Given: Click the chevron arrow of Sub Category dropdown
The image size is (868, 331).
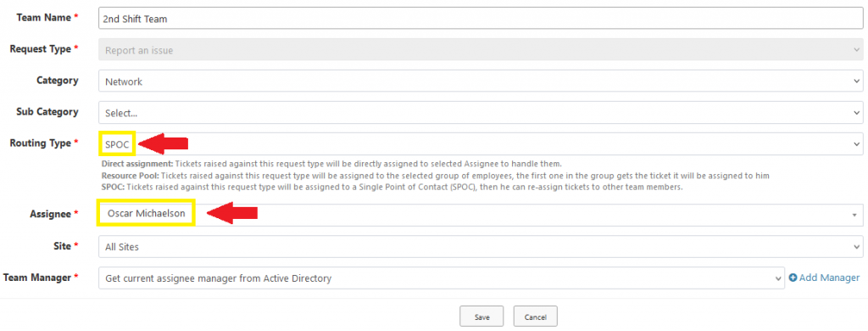Looking at the screenshot, I should point(857,113).
